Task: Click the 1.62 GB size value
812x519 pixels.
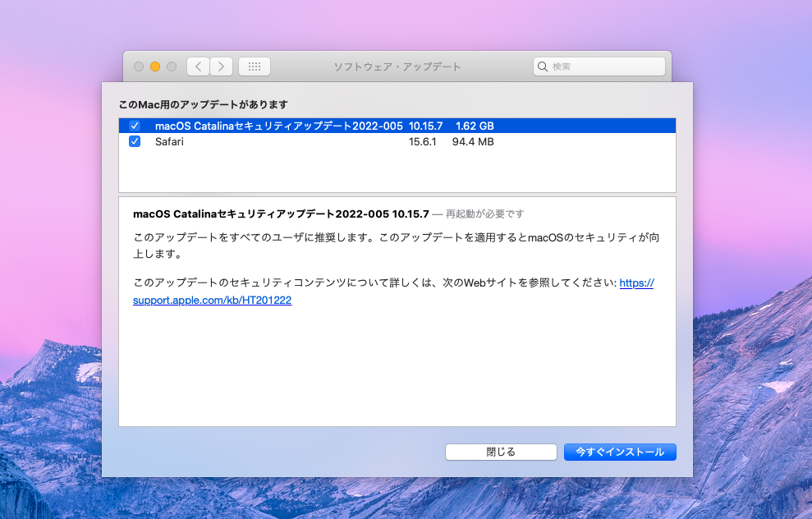Action: point(475,126)
